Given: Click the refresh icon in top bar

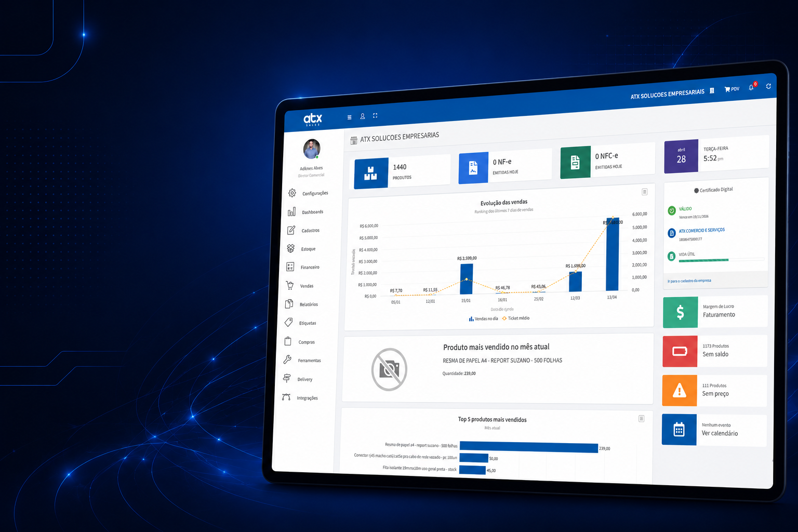Looking at the screenshot, I should [768, 86].
